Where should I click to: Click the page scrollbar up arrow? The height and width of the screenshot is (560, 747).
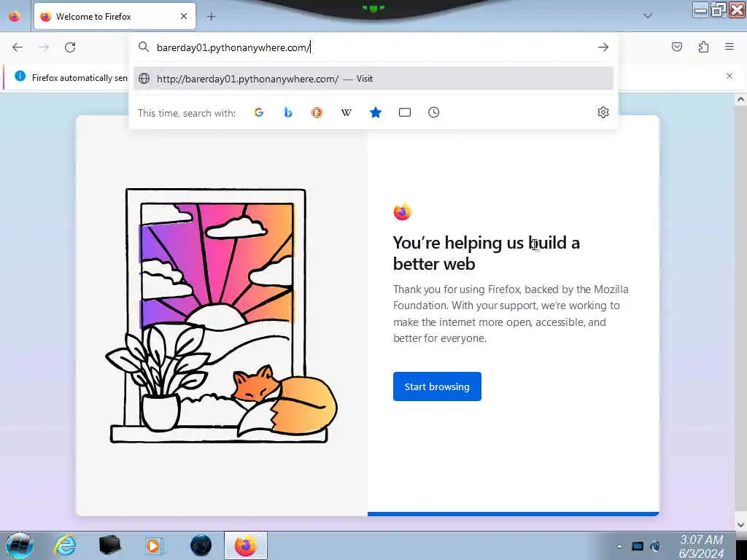740,99
